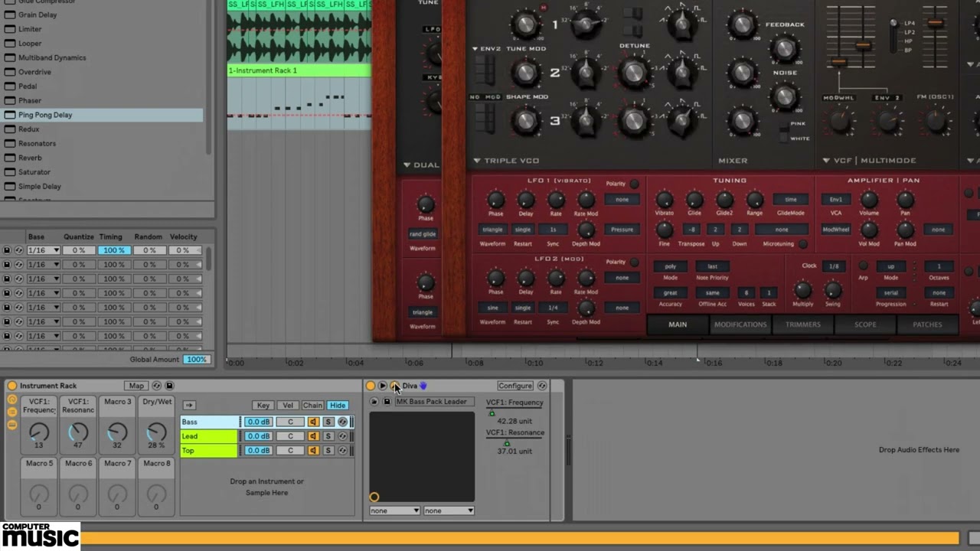Save the MK Bass Pack Leader preset

tap(387, 402)
